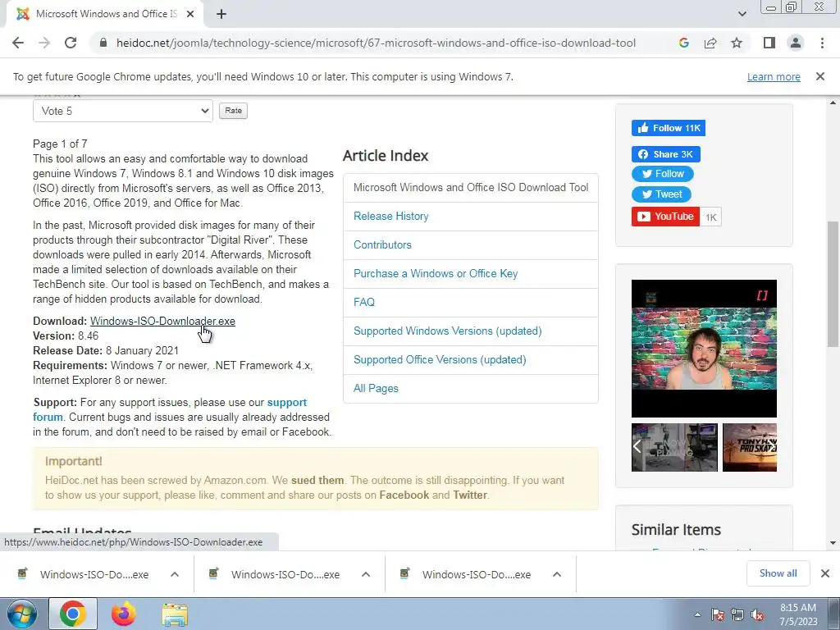
Task: Open the Chrome profile avatar
Action: coord(796,43)
